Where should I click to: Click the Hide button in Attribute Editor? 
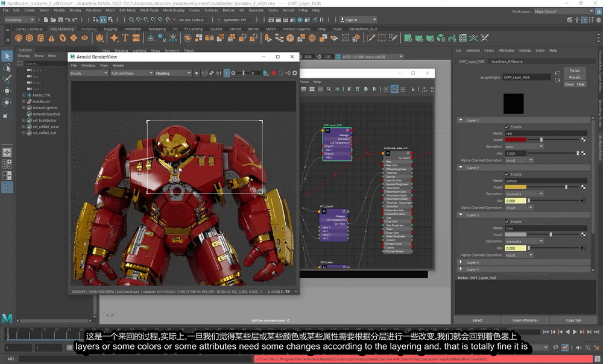point(581,84)
